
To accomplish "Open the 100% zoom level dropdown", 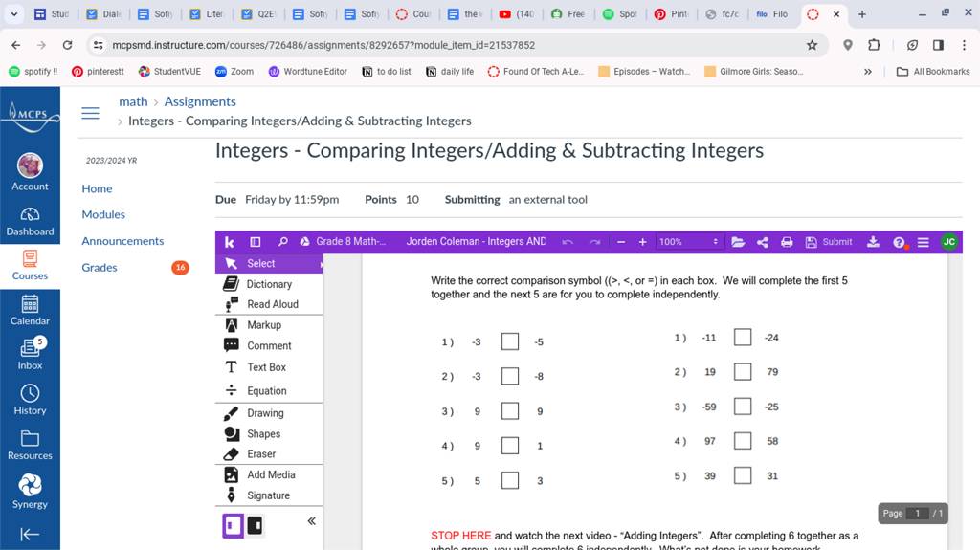I will point(688,242).
